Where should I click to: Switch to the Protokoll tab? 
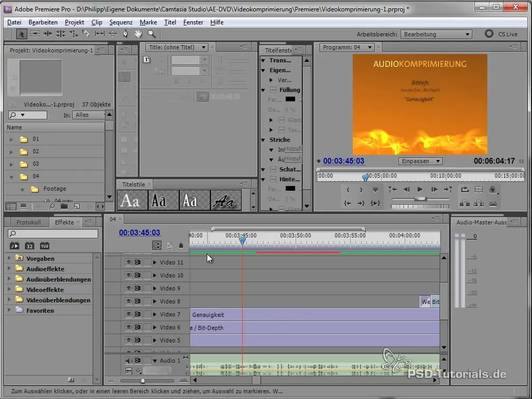pos(29,222)
